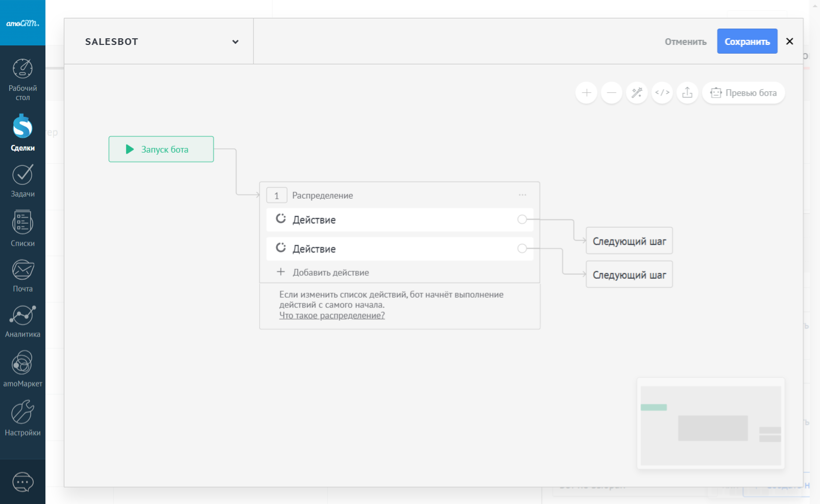This screenshot has height=504, width=820.
Task: Click Добавить действие to add an action
Action: click(330, 273)
